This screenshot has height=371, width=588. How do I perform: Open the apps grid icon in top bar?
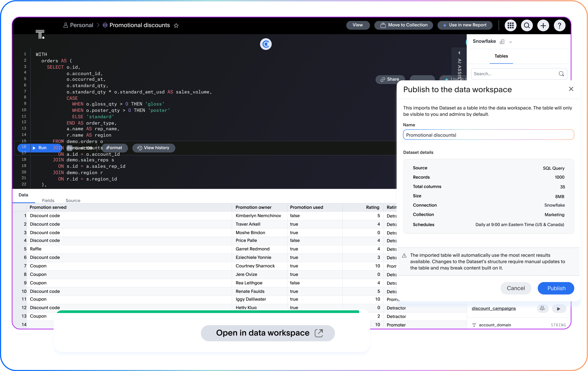click(x=511, y=25)
